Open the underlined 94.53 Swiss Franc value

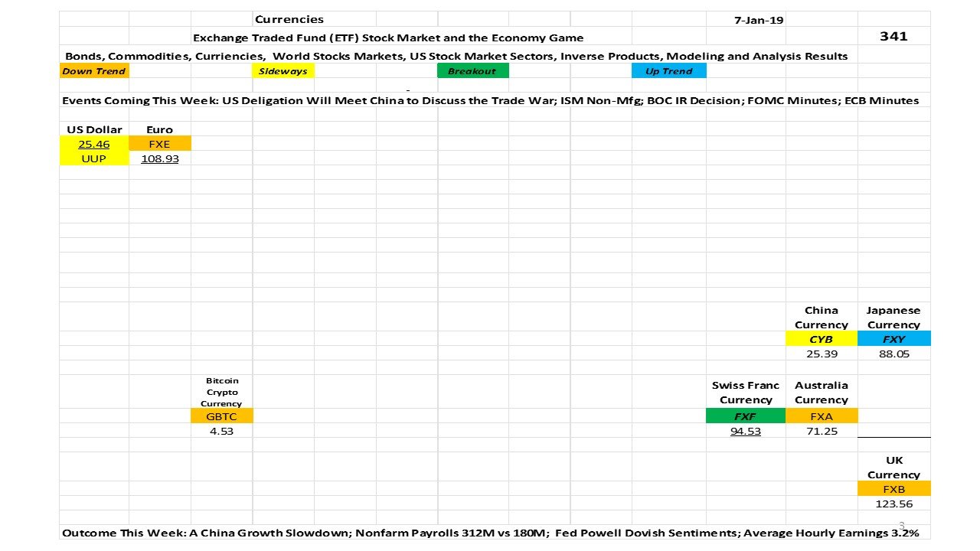click(x=745, y=431)
